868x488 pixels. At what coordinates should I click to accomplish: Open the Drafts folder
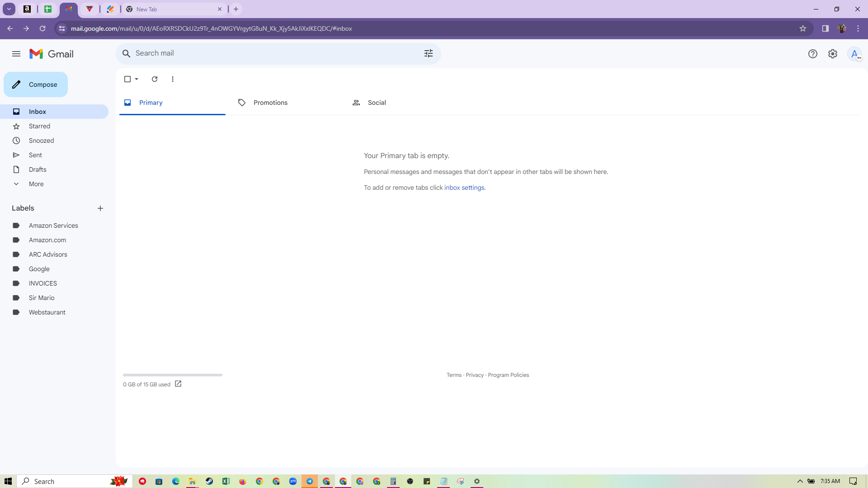click(x=54, y=169)
